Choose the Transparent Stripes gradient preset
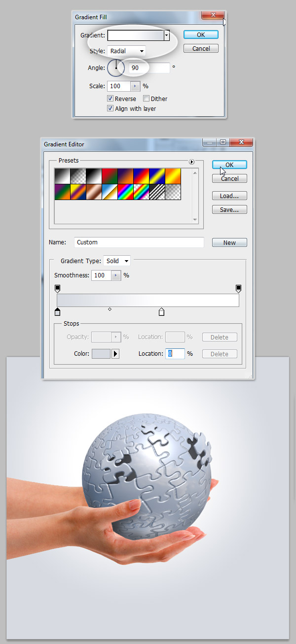This screenshot has height=644, width=296. (x=156, y=192)
